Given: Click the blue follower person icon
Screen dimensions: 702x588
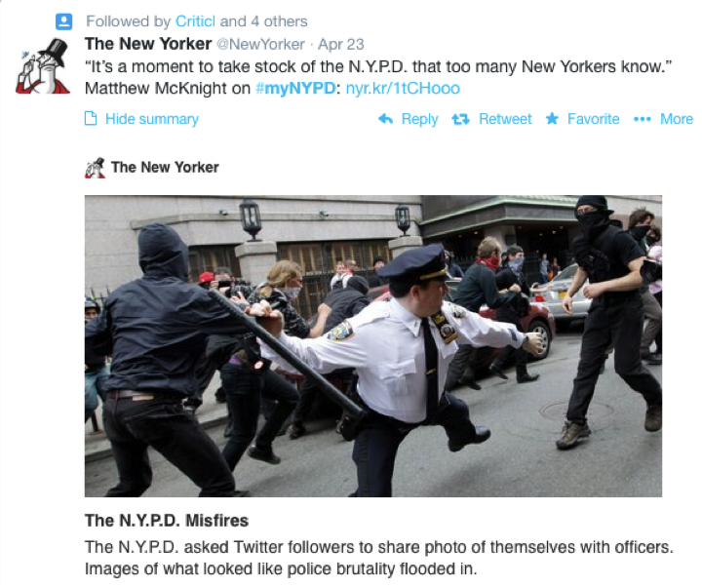Looking at the screenshot, I should pos(63,21).
